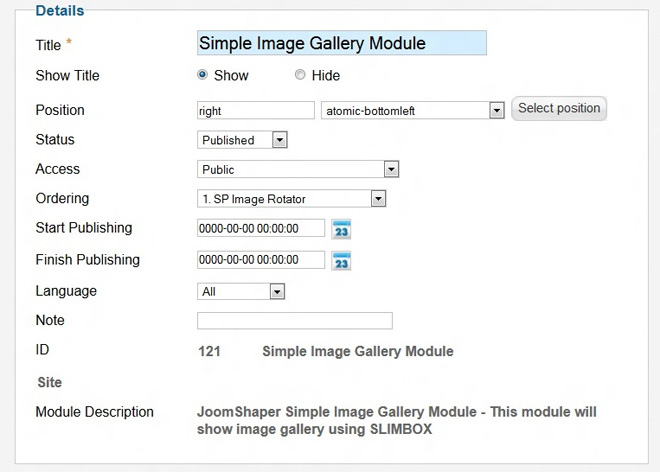The width and height of the screenshot is (660, 472).
Task: Select the Hide title radio button
Action: (300, 75)
